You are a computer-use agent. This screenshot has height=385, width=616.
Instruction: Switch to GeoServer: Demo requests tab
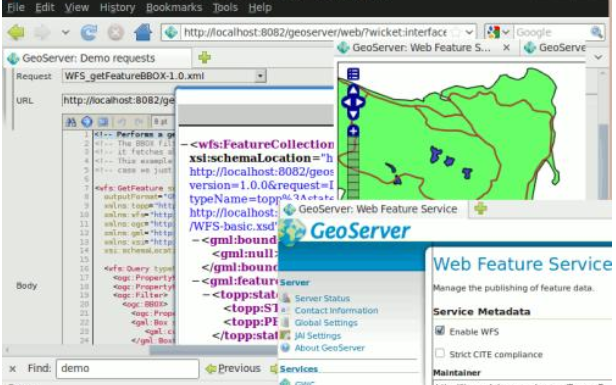coord(97,58)
